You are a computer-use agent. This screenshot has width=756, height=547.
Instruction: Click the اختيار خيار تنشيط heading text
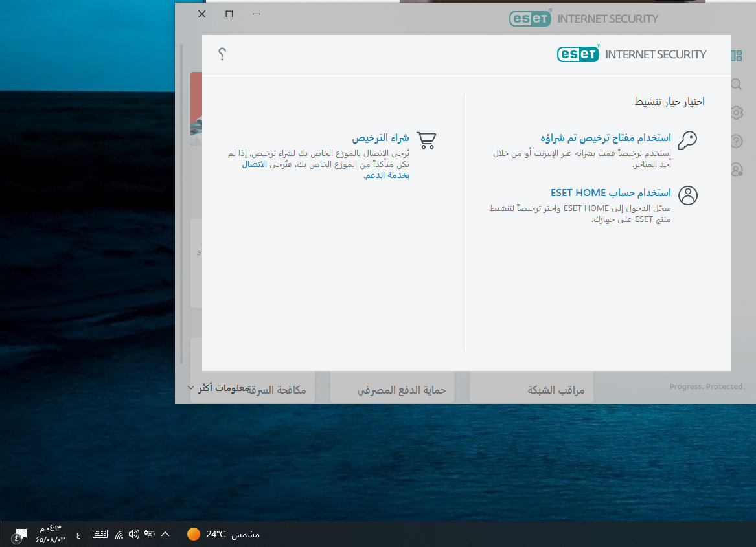[x=670, y=102]
